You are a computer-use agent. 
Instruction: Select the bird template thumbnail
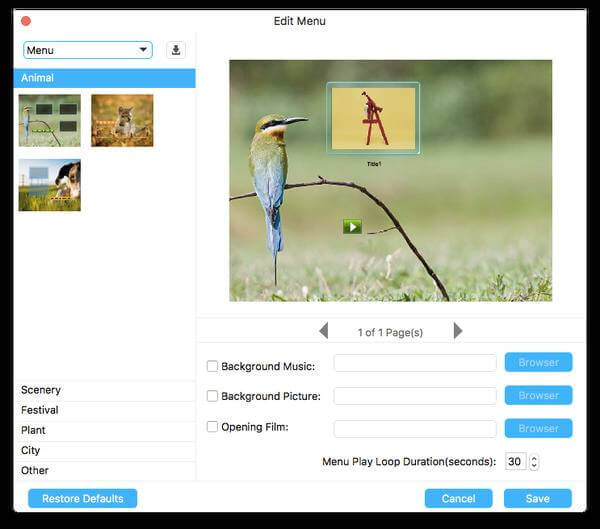(x=50, y=121)
